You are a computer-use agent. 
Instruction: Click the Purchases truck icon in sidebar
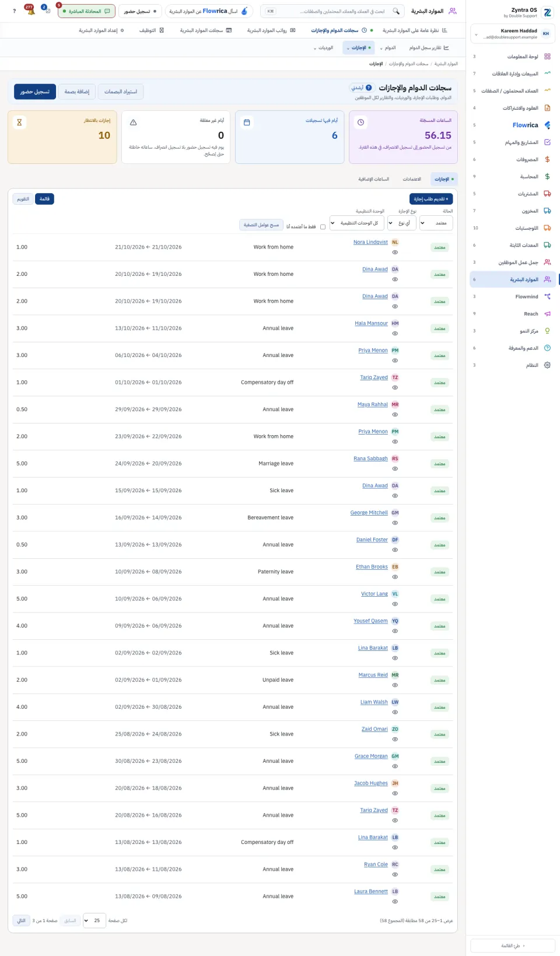pos(547,194)
